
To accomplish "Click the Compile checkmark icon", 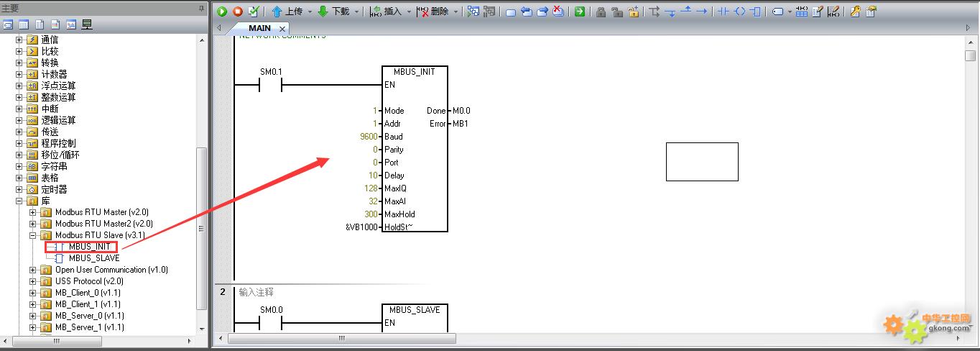I will pyautogui.click(x=254, y=12).
